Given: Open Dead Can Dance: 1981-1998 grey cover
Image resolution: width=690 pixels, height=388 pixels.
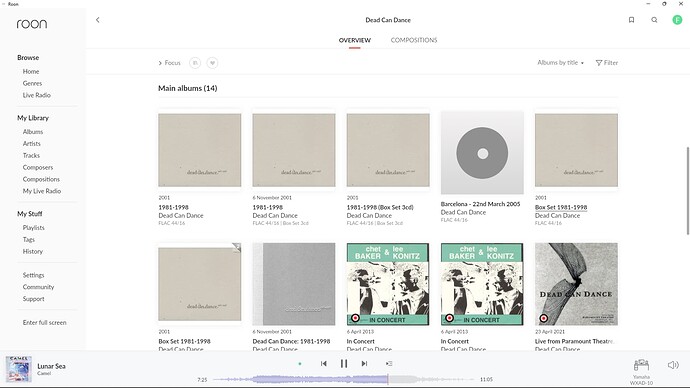Looking at the screenshot, I should (294, 284).
